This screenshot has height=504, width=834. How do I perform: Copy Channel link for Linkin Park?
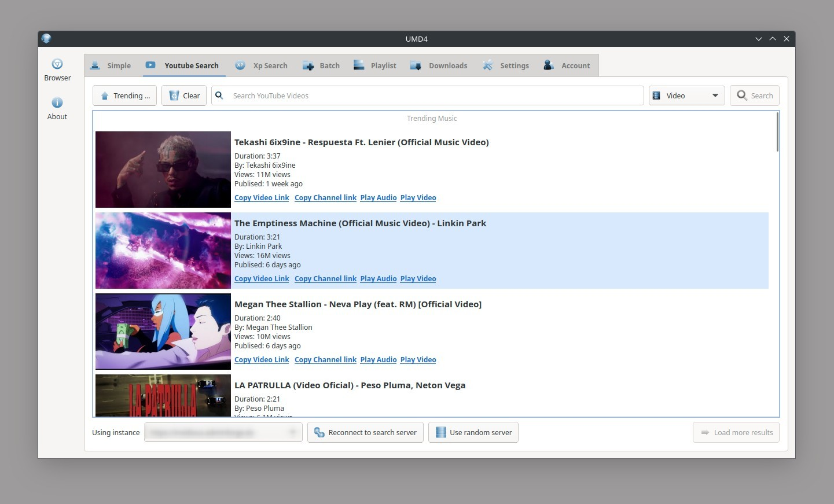(x=325, y=279)
